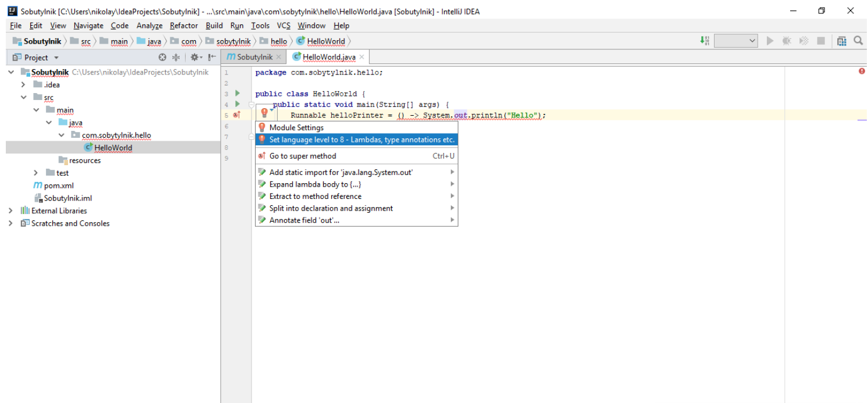Open the Navigate menu
Screen dimensions: 868x403
88,26
